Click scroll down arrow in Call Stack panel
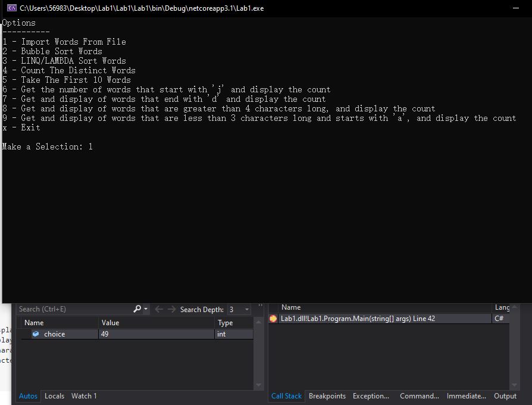 514,385
